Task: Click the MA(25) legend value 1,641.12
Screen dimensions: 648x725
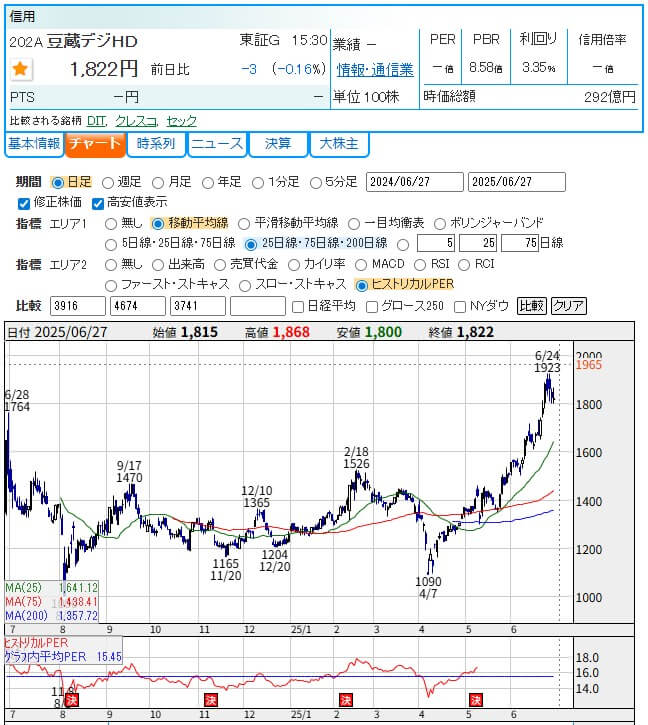Action: [x=78, y=588]
